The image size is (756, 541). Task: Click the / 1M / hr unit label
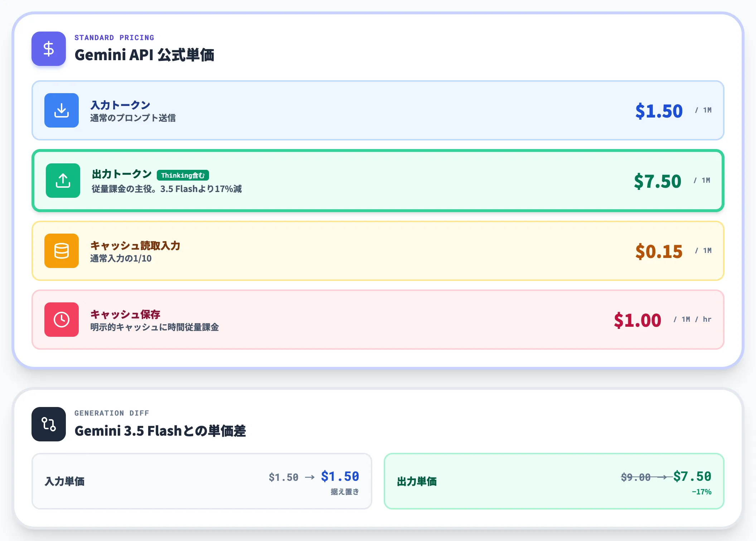click(692, 319)
